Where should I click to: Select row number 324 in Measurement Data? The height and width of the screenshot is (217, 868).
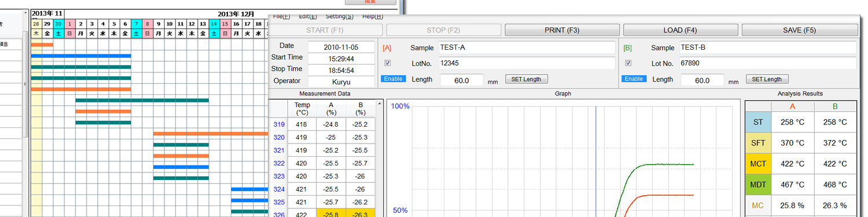pyautogui.click(x=279, y=189)
